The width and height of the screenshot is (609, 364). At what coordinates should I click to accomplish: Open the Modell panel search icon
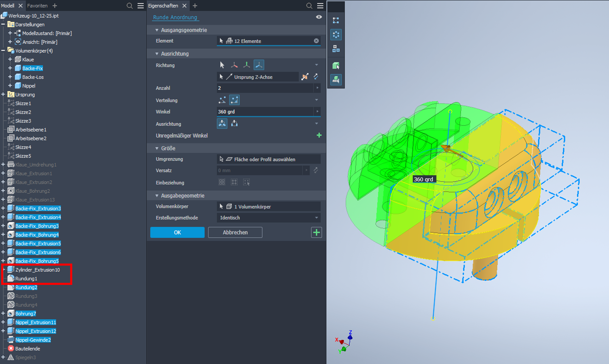point(129,6)
